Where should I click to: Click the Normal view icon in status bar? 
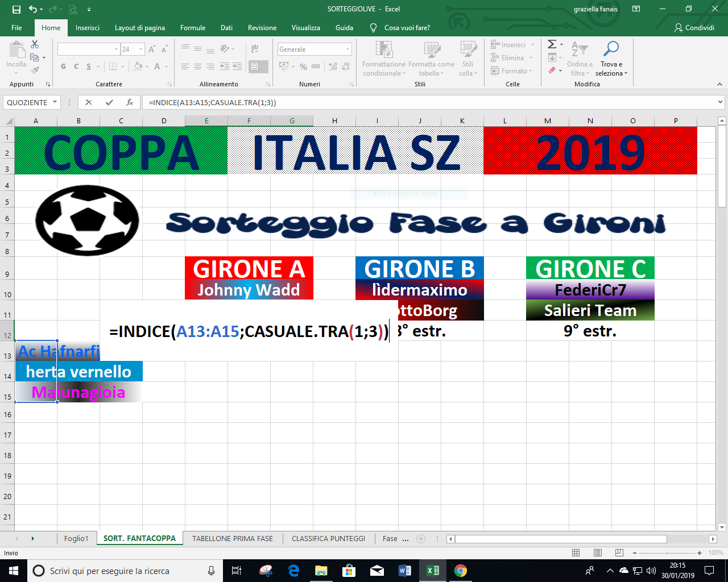click(x=576, y=552)
